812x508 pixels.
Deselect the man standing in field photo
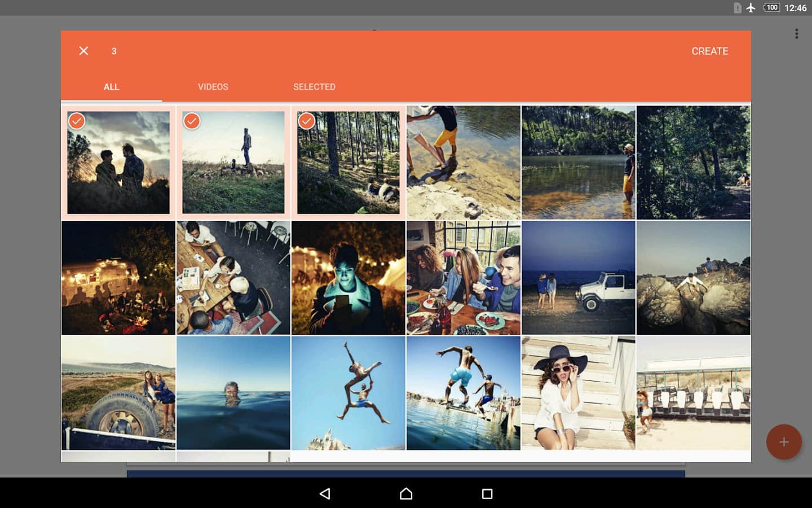pos(233,163)
